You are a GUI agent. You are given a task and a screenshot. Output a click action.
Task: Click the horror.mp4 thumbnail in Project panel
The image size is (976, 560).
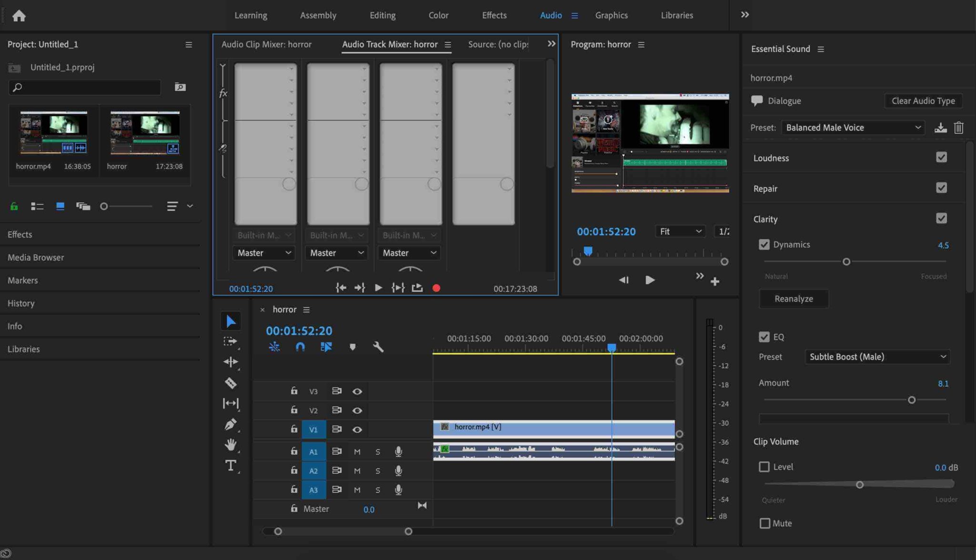coord(53,132)
